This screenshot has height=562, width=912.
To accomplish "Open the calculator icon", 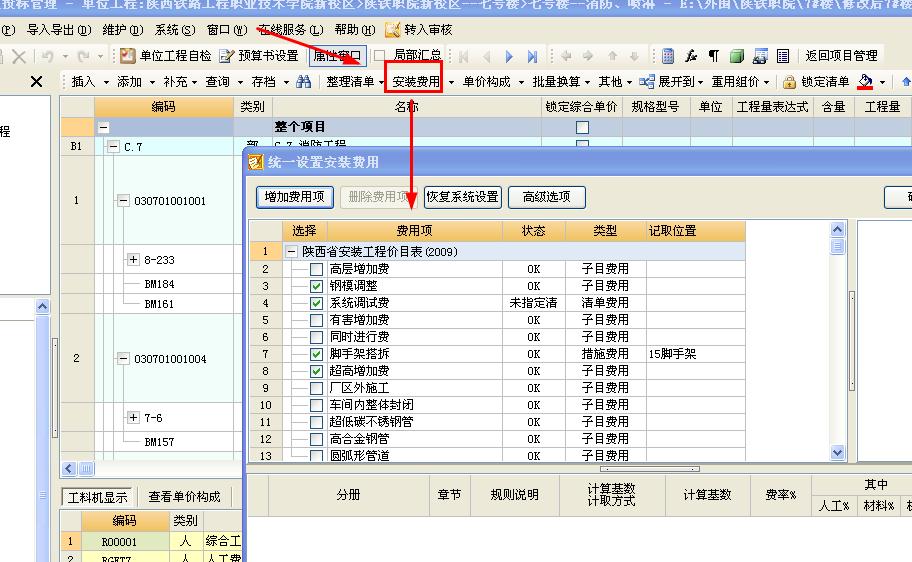I will click(x=668, y=56).
